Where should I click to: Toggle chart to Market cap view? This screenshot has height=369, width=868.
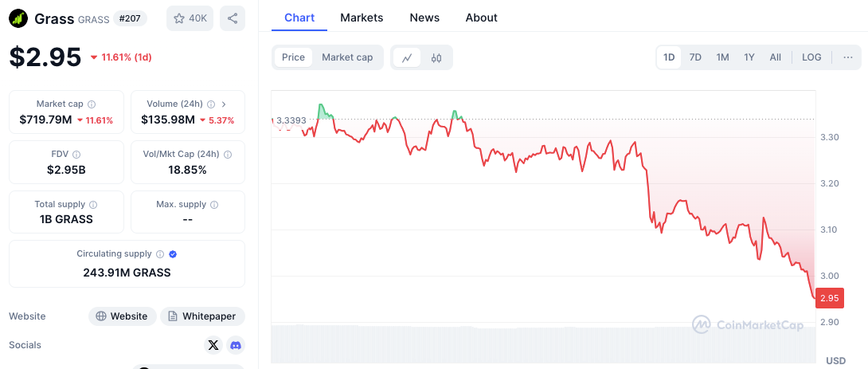click(x=347, y=57)
